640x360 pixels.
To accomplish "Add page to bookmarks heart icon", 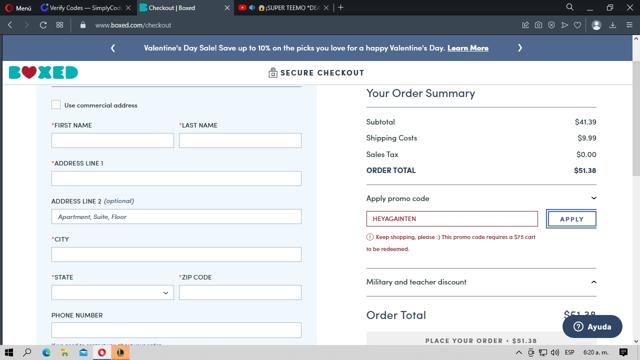I will [577, 25].
